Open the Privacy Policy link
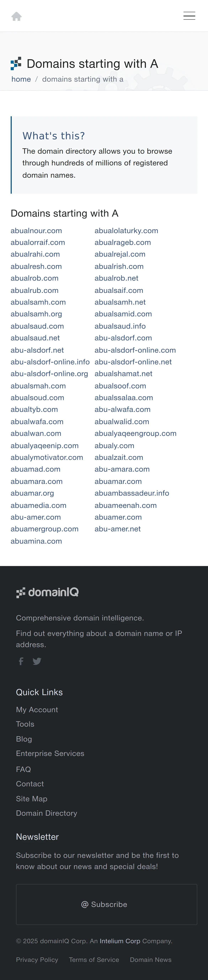 37,960
